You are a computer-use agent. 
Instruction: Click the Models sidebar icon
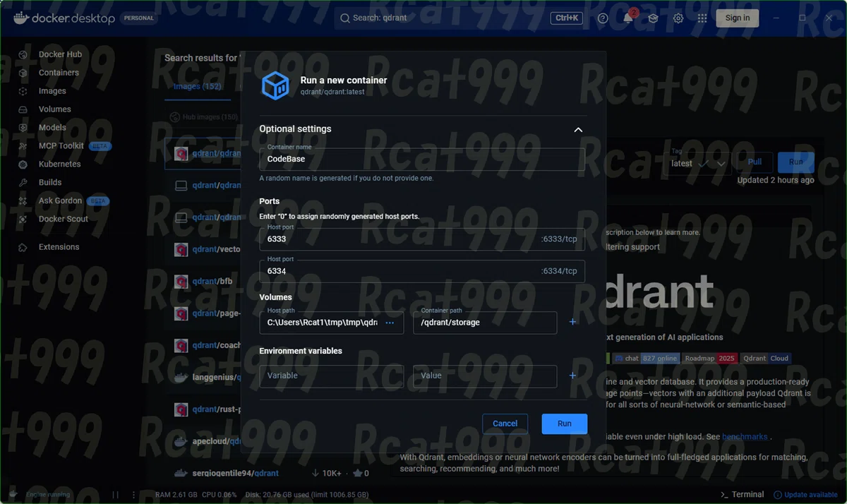(23, 128)
